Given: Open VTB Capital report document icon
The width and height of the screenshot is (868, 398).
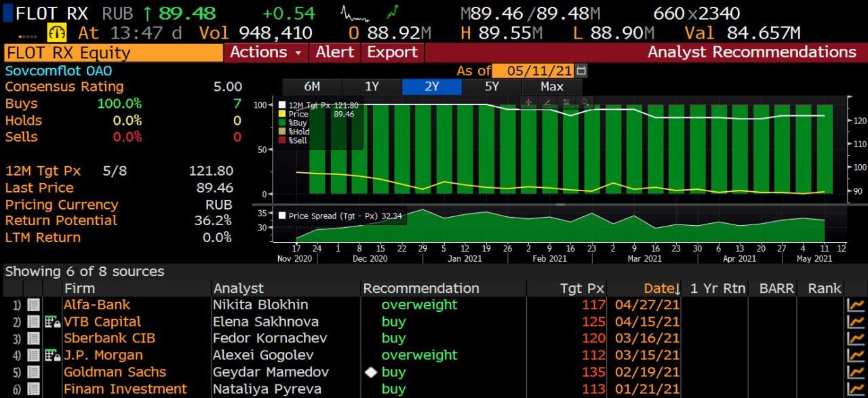Looking at the screenshot, I should tap(33, 322).
